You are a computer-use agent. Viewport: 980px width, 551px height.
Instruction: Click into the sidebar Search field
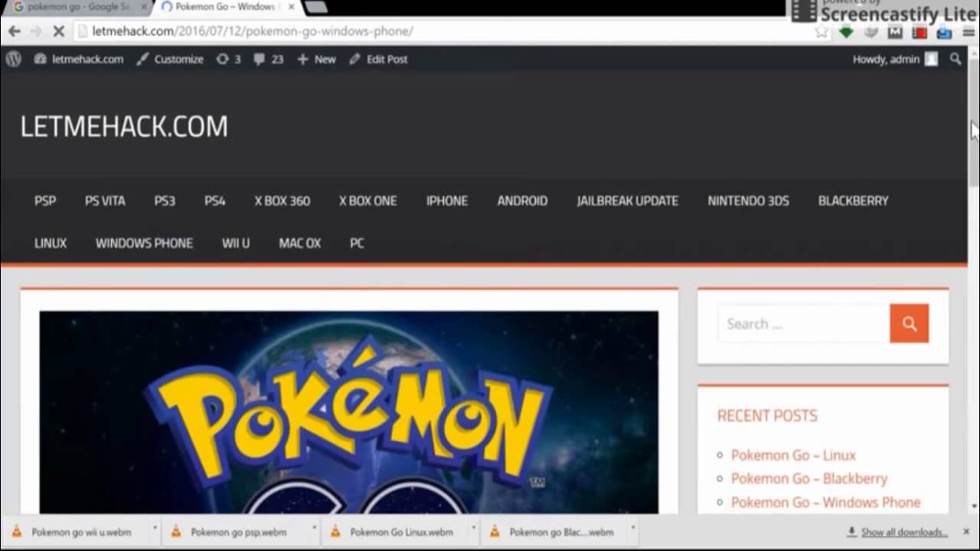[x=804, y=323]
